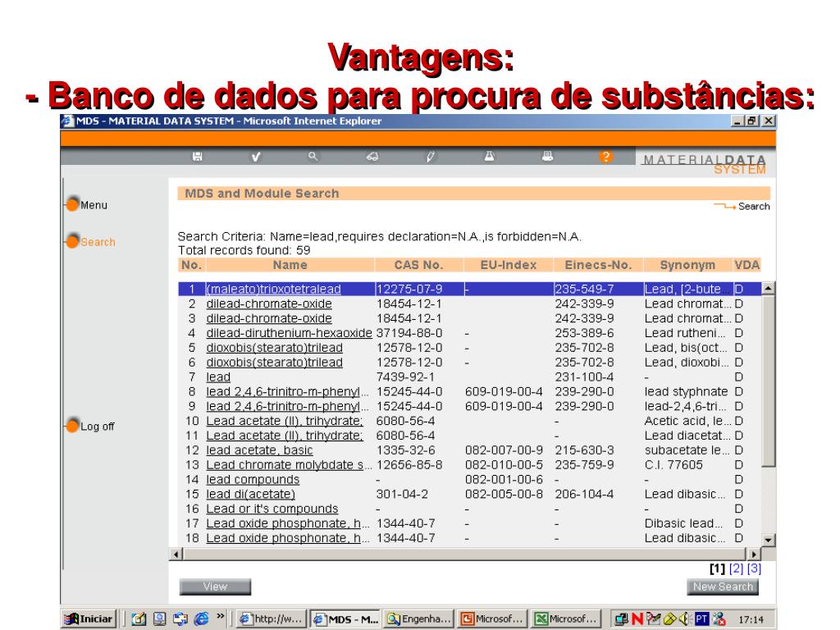Screen dimensions: 840x630
Task: Click Log off in the sidebar
Action: pyautogui.click(x=90, y=426)
